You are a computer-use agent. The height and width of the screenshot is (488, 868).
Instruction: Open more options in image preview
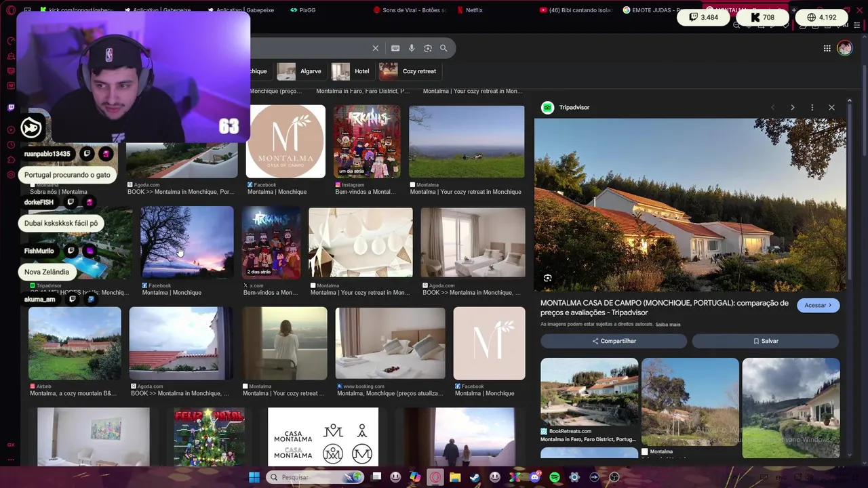click(812, 107)
